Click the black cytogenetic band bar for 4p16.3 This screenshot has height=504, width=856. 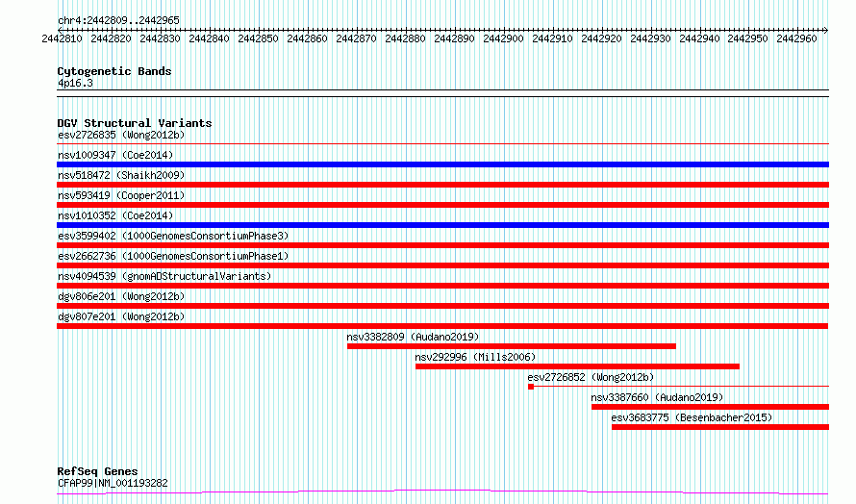(442, 93)
